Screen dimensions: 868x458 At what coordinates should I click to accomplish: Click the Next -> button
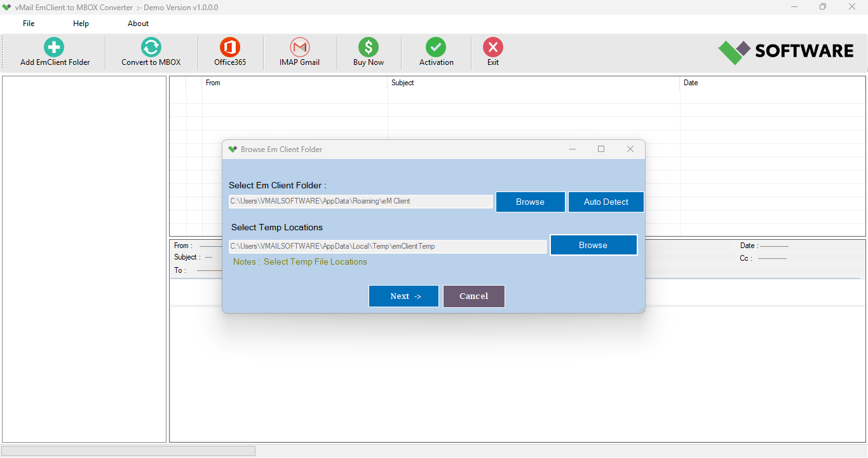point(403,296)
